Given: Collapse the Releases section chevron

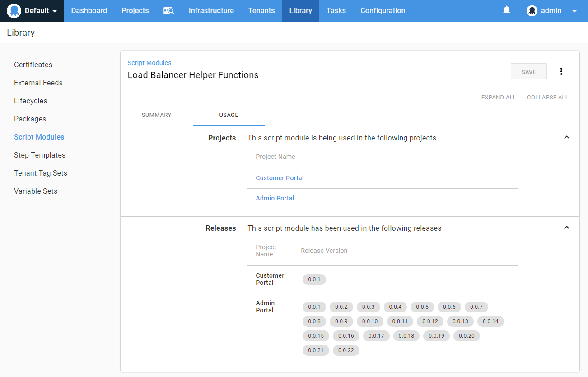Looking at the screenshot, I should pos(566,228).
